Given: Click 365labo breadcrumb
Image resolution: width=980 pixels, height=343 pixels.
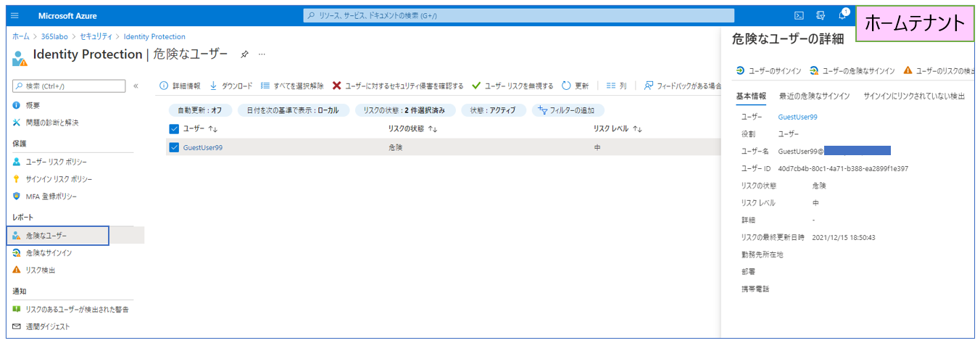Looking at the screenshot, I should pos(54,36).
